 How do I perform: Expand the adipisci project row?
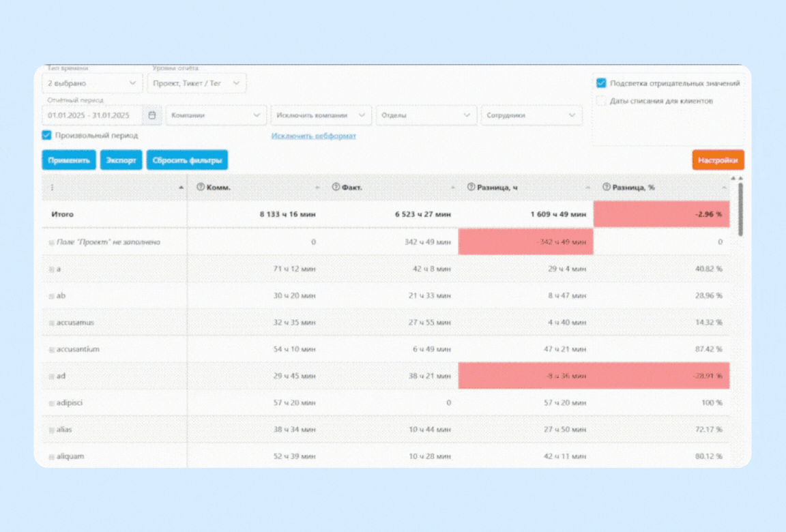click(x=51, y=403)
